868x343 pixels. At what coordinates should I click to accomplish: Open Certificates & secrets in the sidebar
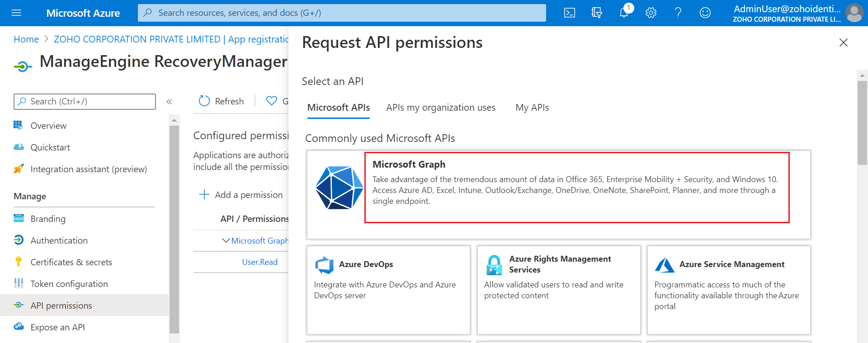71,262
